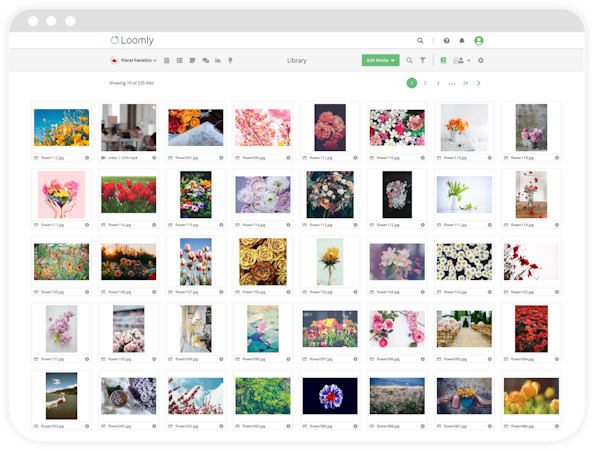The width and height of the screenshot is (594, 450).
Task: Search the library with toolbar magnifier
Action: tap(409, 60)
